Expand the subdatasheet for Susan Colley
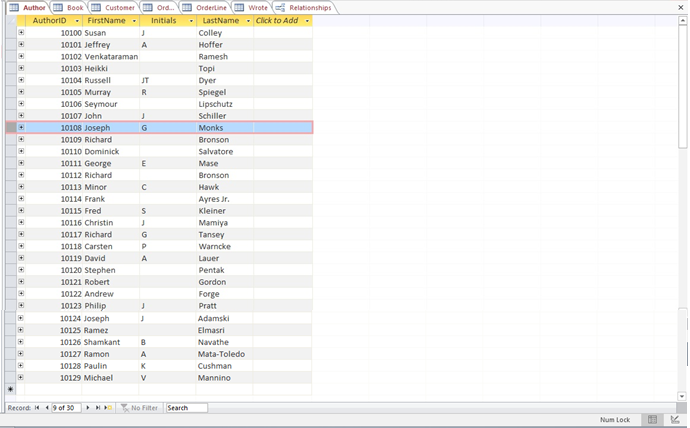The width and height of the screenshot is (690, 428). [21, 33]
